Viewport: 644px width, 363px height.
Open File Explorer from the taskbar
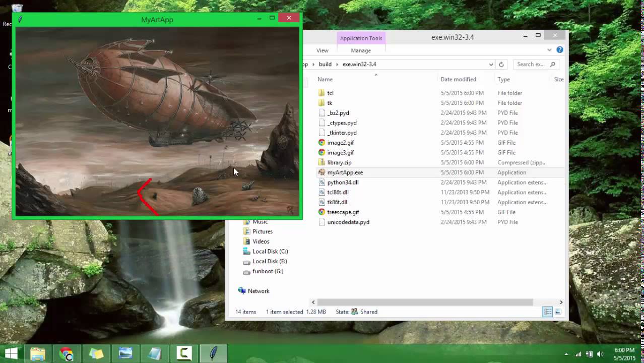[x=38, y=353]
